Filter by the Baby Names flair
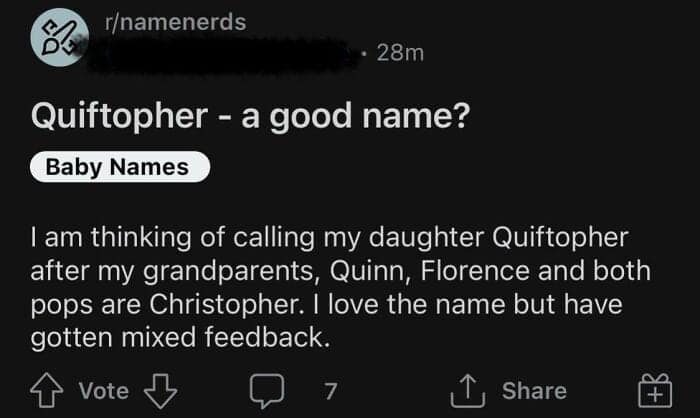 117,167
